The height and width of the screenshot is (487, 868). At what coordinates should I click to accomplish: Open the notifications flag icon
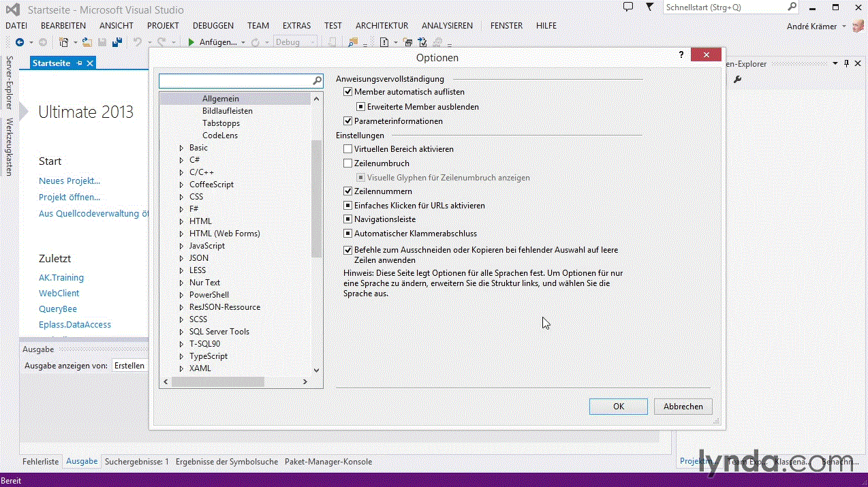[x=650, y=7]
